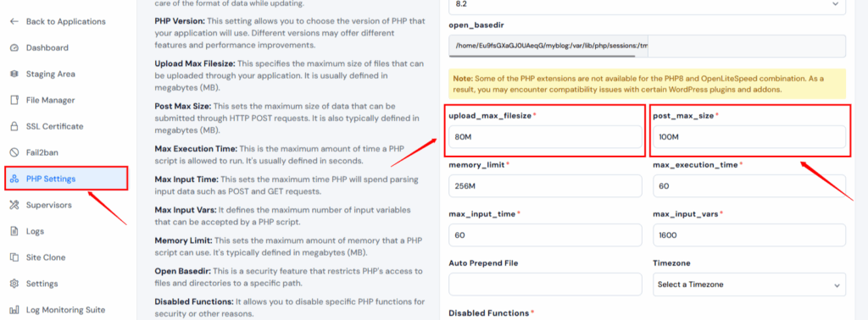
Task: Click the Fail2ban blocked-circle icon
Action: coord(15,152)
